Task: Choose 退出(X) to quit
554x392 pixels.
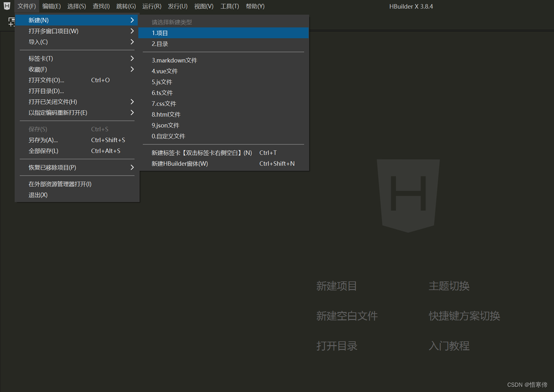Action: coord(77,195)
